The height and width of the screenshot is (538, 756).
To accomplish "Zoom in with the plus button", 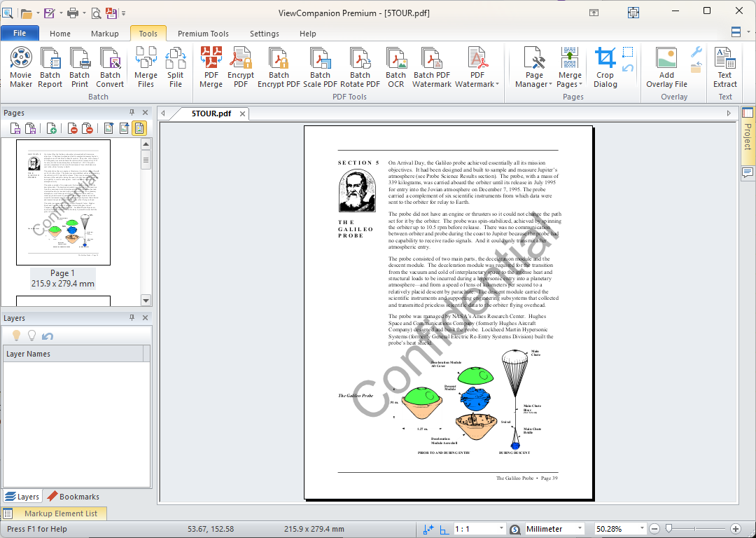I will [736, 529].
